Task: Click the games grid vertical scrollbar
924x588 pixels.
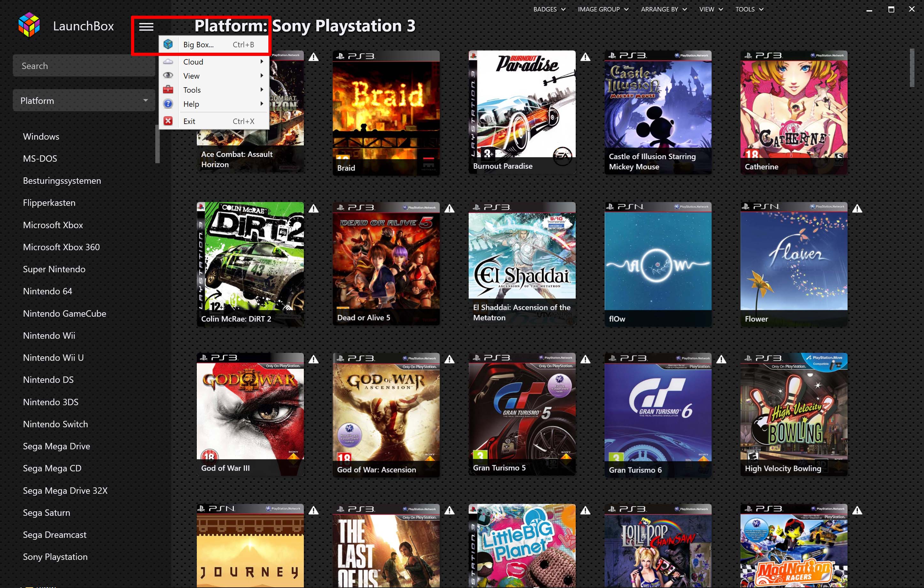Action: [912, 68]
